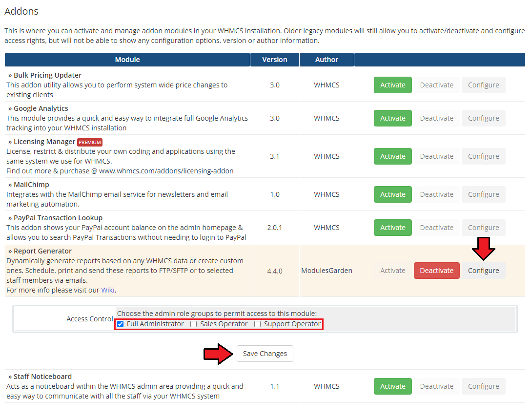Screen dimensions: 531x420
Task: Click Deactivate for Bulk Pricing Updater
Action: [x=436, y=85]
